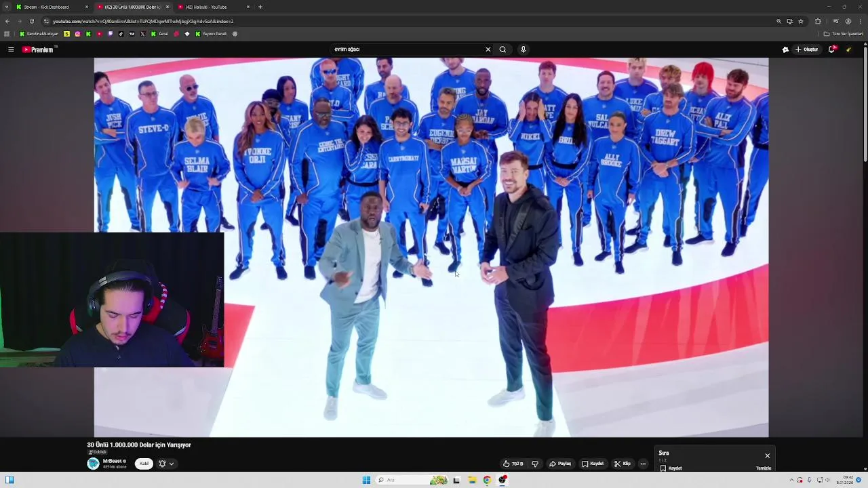Screen dimensions: 868x488
Task: Close the Kick Dashboard tab
Action: [x=86, y=7]
